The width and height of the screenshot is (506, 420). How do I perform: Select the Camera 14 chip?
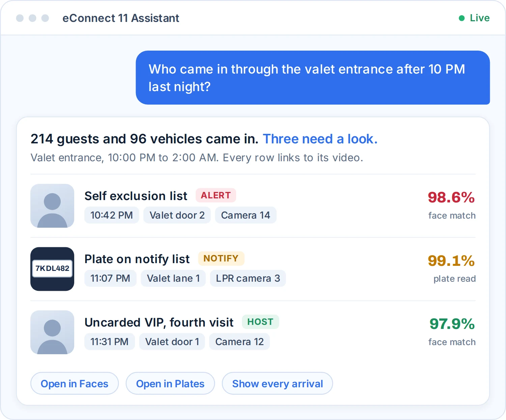(246, 215)
